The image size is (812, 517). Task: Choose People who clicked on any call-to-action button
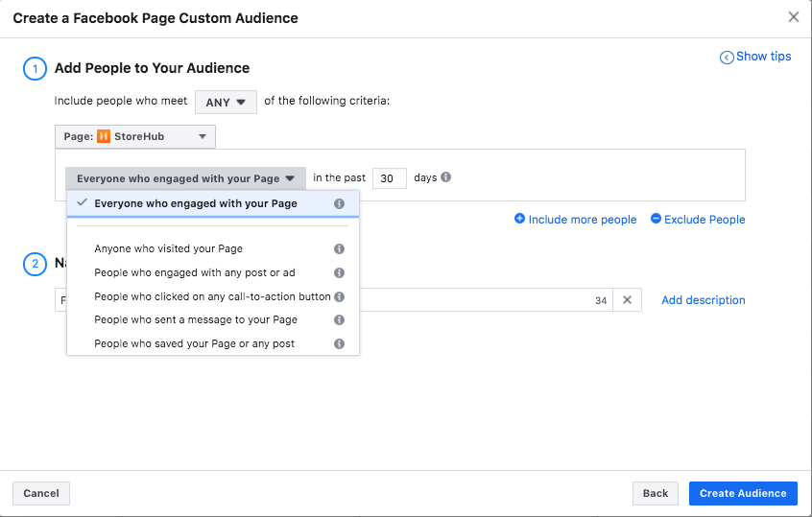pyautogui.click(x=213, y=296)
